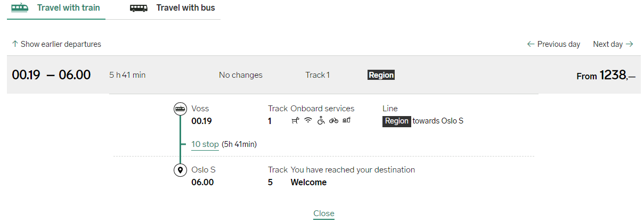Click the destination pin icon for Oslo S
Screen dimensions: 644x222
tap(181, 170)
